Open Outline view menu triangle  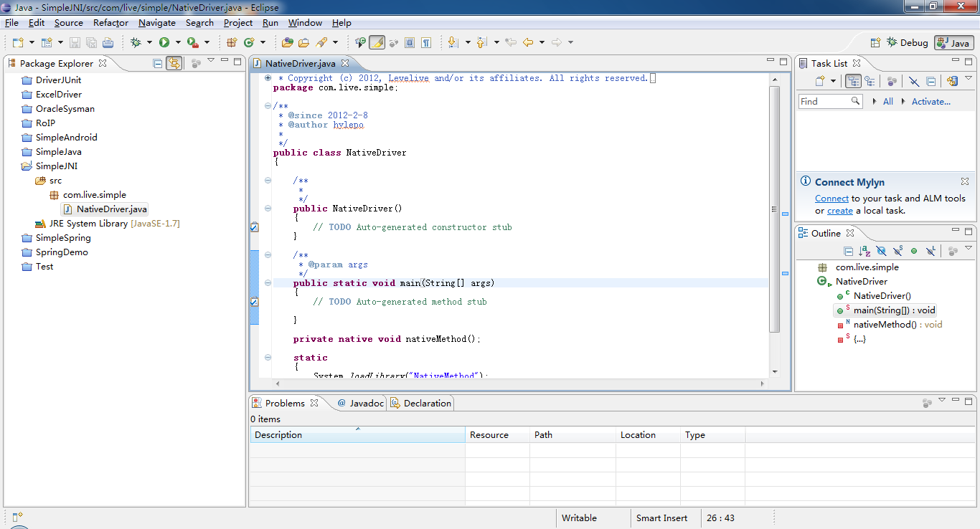[969, 249]
